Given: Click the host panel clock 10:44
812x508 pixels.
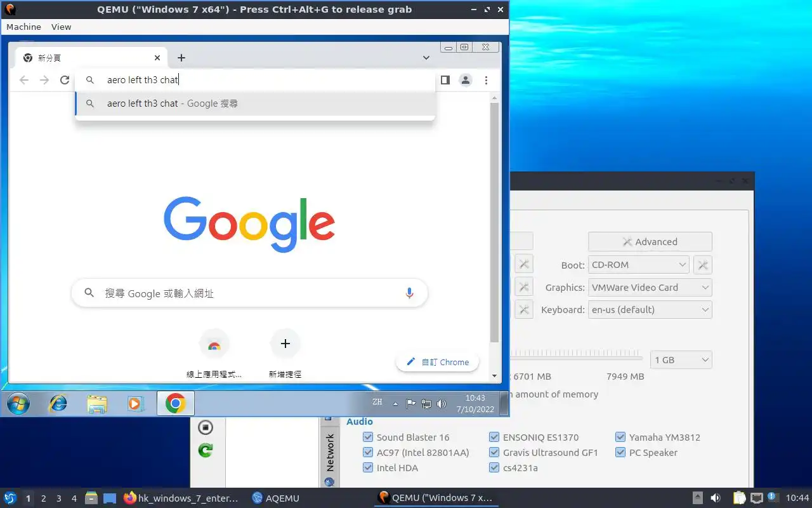Looking at the screenshot, I should point(797,498).
